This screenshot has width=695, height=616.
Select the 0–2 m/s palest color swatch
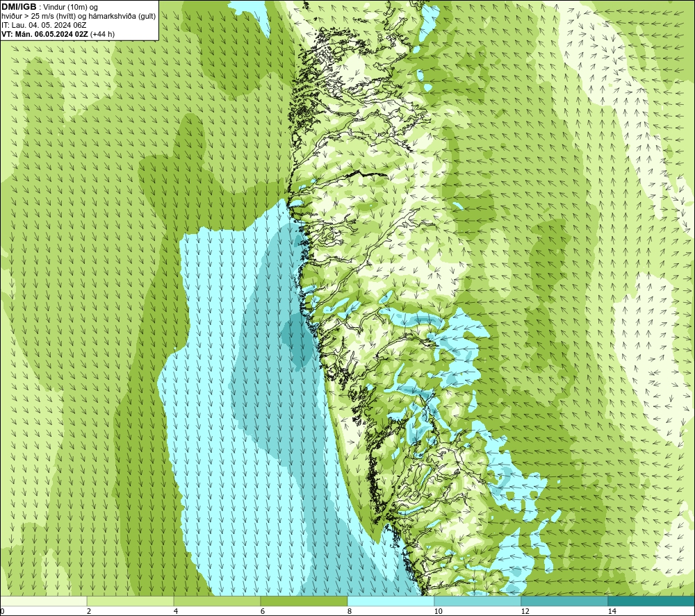43,601
